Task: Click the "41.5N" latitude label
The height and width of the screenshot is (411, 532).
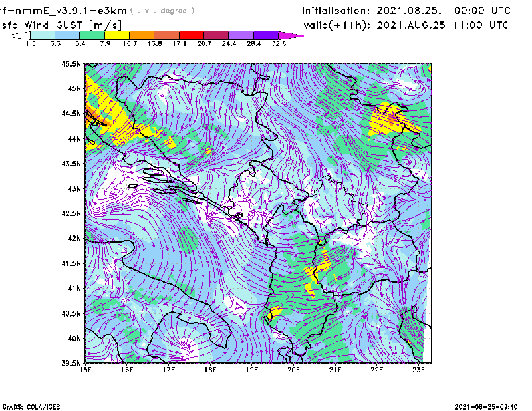Action: point(71,263)
